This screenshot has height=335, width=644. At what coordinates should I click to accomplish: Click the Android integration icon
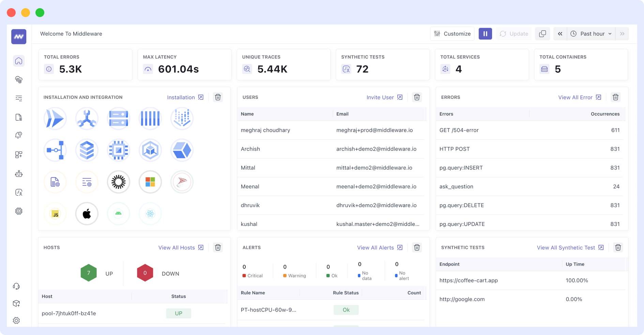coord(118,214)
